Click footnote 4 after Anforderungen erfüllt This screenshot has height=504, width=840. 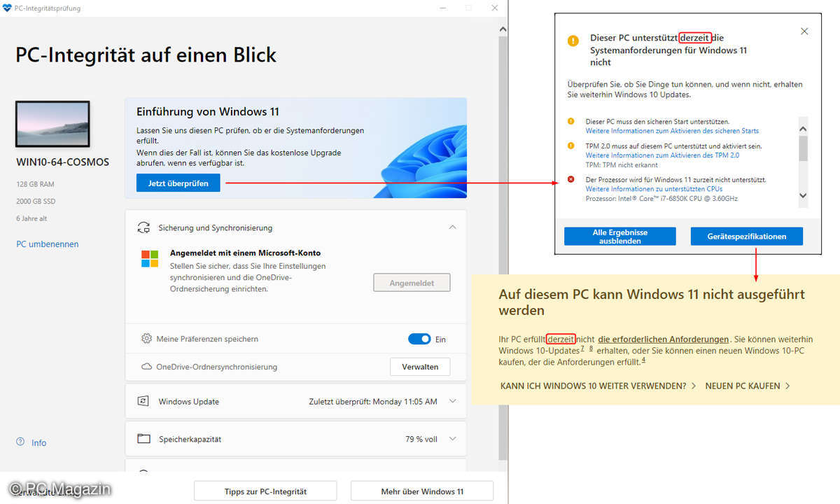pyautogui.click(x=643, y=360)
